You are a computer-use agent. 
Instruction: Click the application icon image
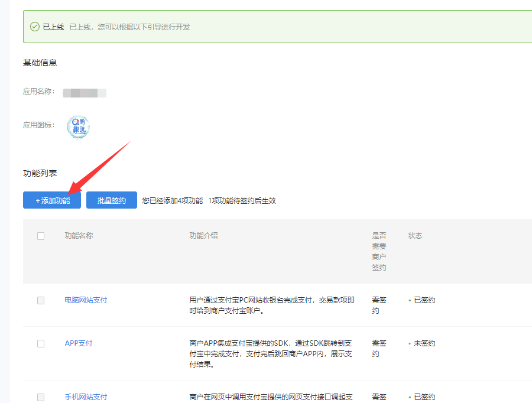point(78,126)
